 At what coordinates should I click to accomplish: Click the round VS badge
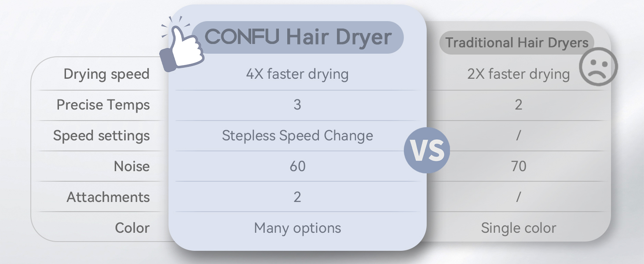pyautogui.click(x=427, y=150)
